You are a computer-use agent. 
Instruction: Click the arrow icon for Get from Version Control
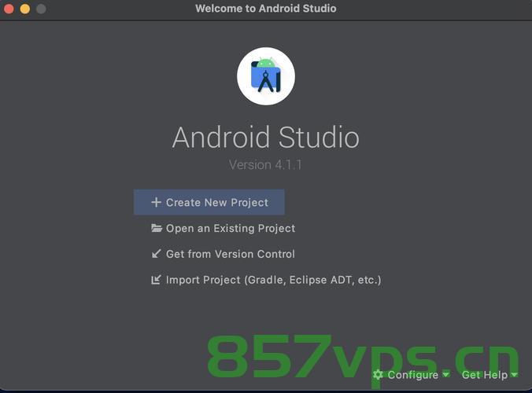[156, 253]
